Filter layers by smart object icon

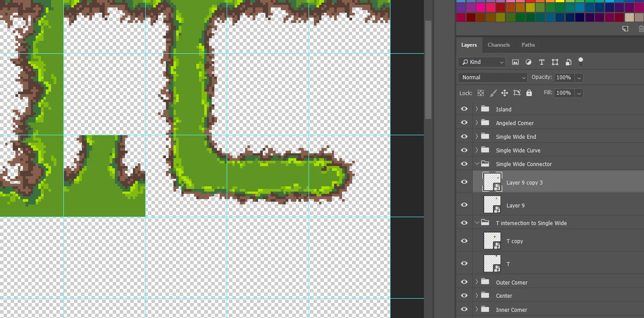(568, 62)
